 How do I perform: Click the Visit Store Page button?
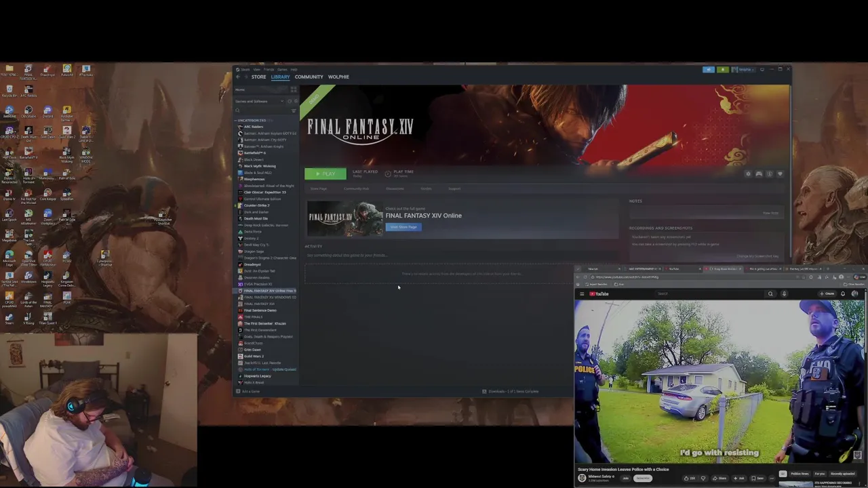click(403, 227)
